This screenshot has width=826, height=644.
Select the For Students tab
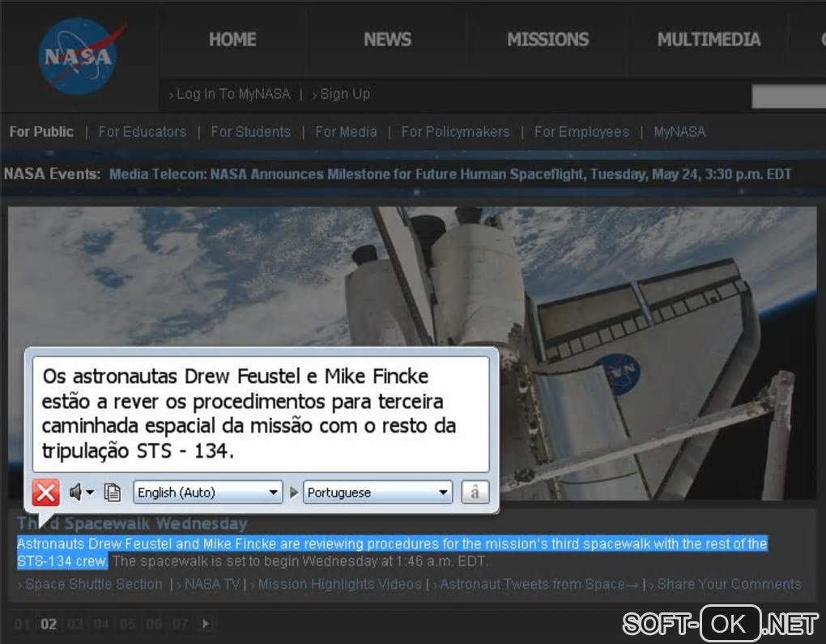coord(251,132)
